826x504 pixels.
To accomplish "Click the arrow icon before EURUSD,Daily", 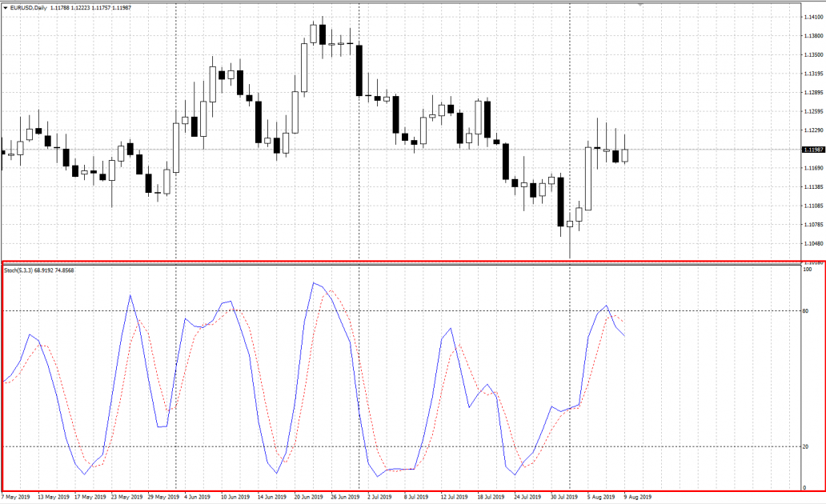I will coord(5,9).
